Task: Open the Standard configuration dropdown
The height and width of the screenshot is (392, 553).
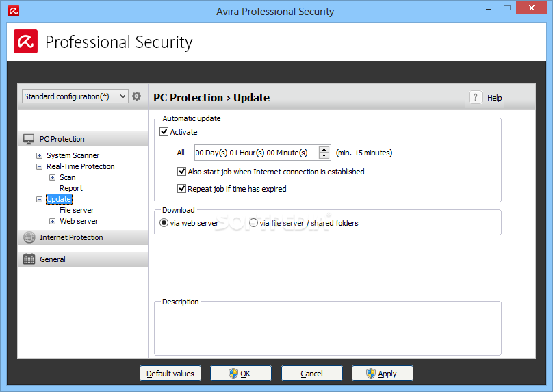Action: (x=75, y=96)
